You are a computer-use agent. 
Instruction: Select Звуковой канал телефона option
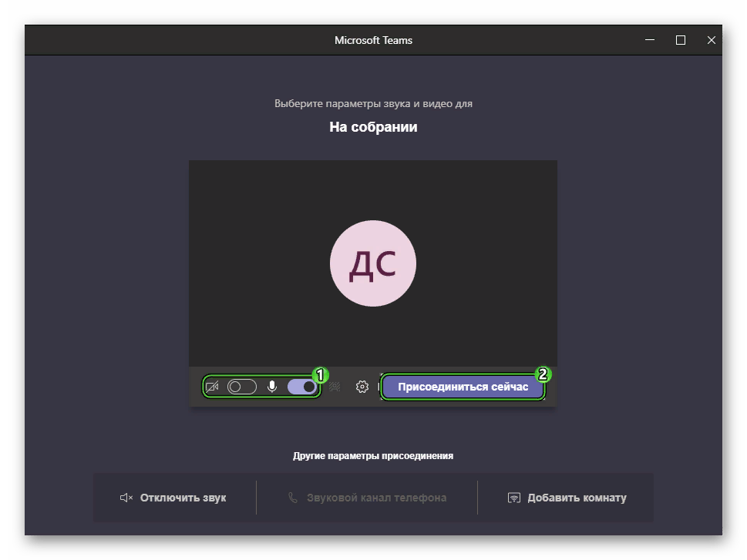[x=367, y=498]
